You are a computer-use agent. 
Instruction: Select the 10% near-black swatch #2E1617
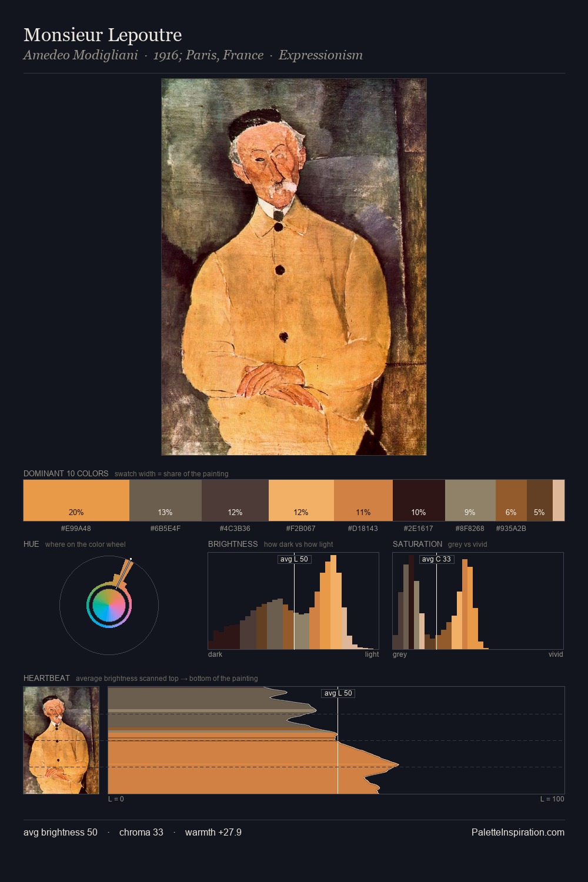pyautogui.click(x=419, y=500)
